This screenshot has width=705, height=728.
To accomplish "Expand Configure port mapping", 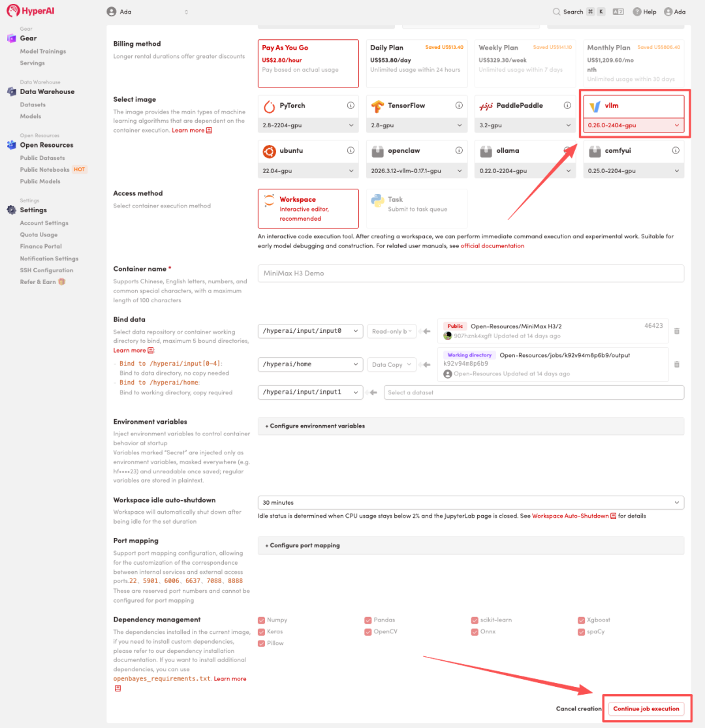I will tap(471, 546).
